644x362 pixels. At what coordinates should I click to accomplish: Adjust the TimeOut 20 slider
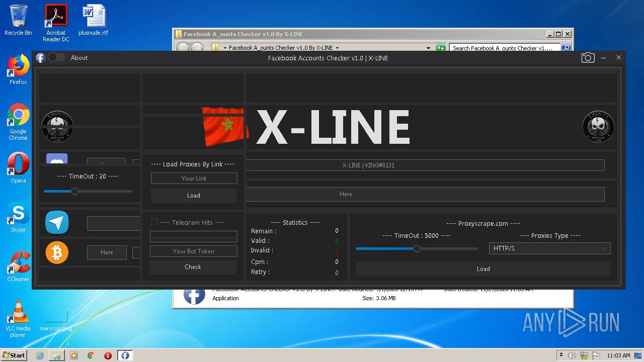click(x=75, y=191)
